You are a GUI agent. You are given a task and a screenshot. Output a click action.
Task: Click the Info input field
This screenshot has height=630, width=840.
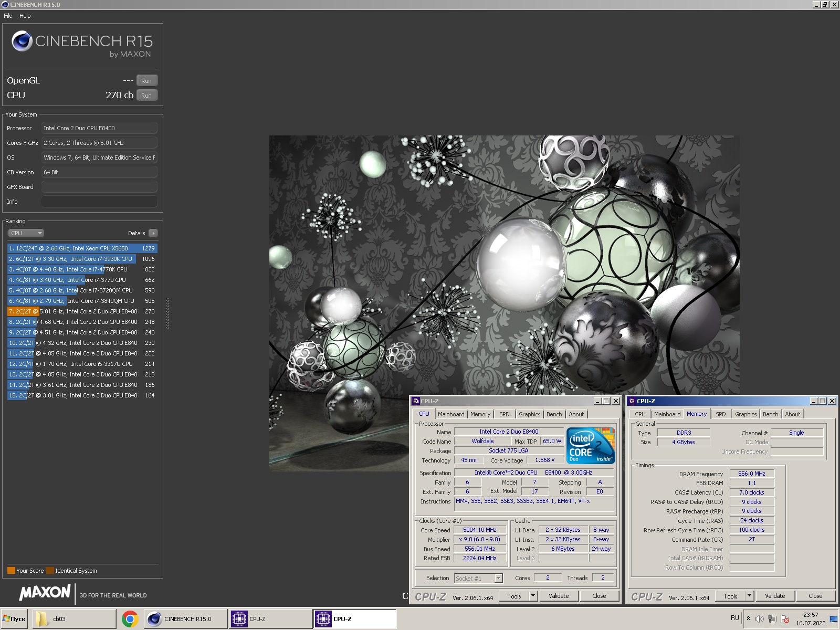coord(99,202)
